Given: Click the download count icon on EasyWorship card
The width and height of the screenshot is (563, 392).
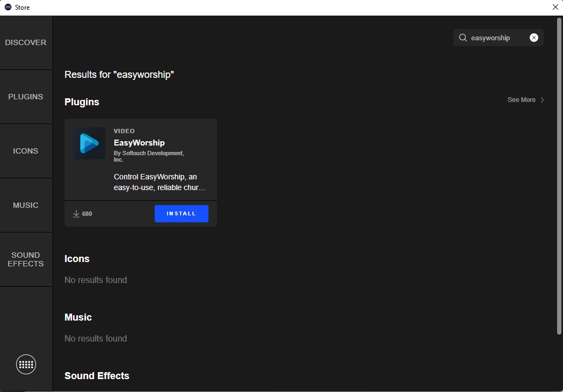Looking at the screenshot, I should click(x=76, y=213).
